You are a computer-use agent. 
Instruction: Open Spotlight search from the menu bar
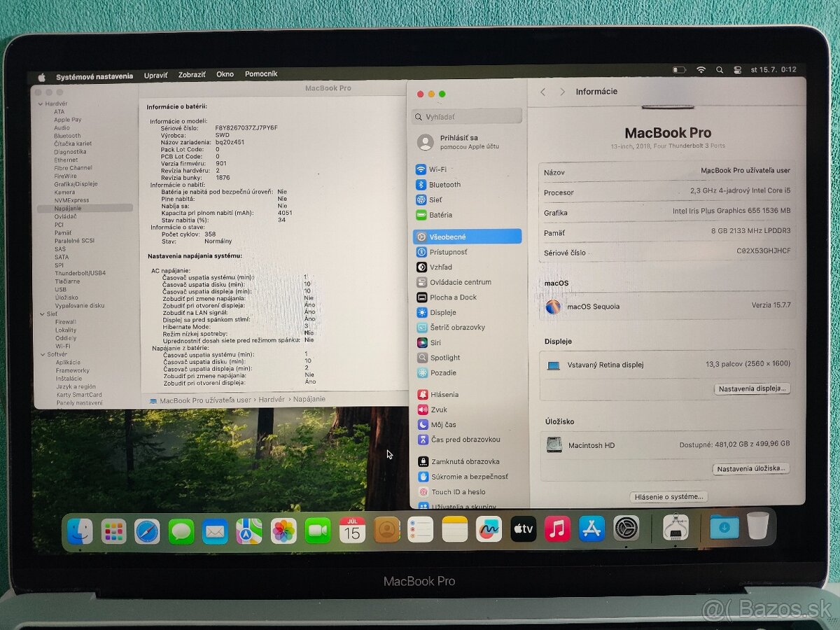point(720,70)
